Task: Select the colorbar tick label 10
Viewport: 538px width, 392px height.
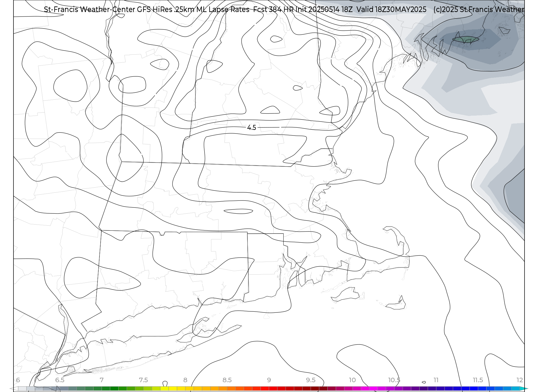Action: coord(353,380)
